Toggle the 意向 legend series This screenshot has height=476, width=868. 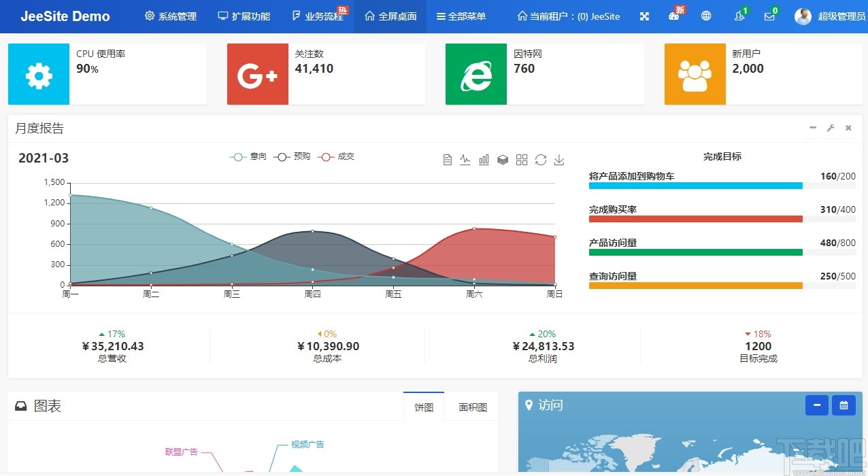point(248,156)
